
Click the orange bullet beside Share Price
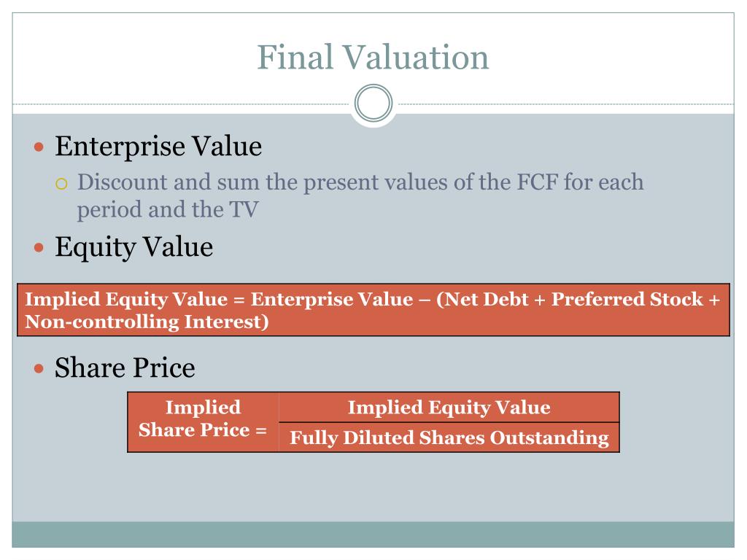tap(39, 368)
